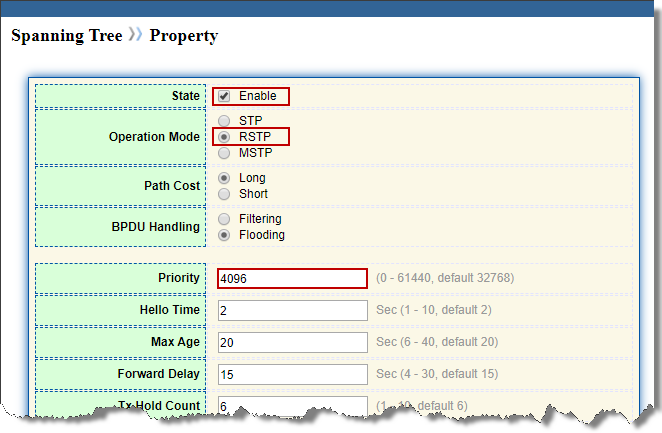Click the Property breadcrumb title

click(x=184, y=36)
